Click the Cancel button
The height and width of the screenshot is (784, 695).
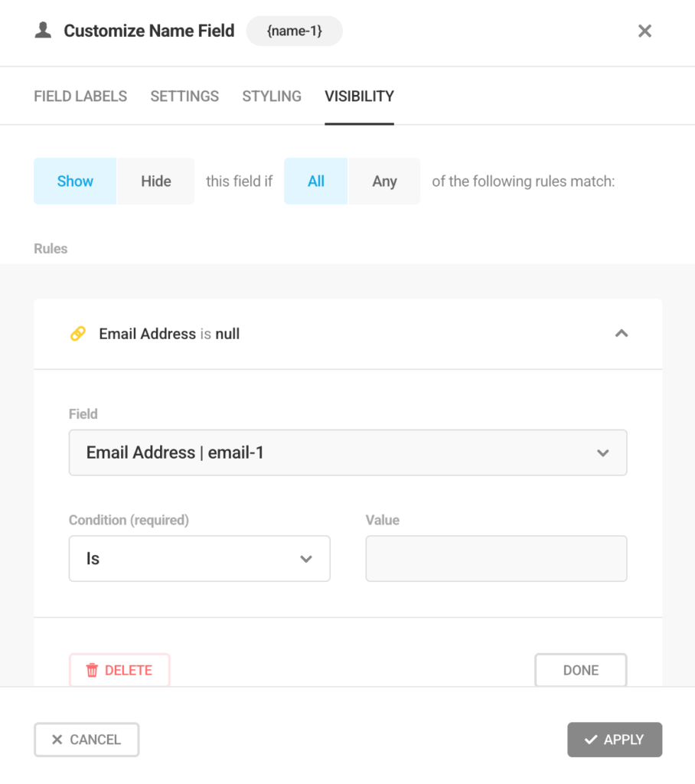(x=86, y=740)
